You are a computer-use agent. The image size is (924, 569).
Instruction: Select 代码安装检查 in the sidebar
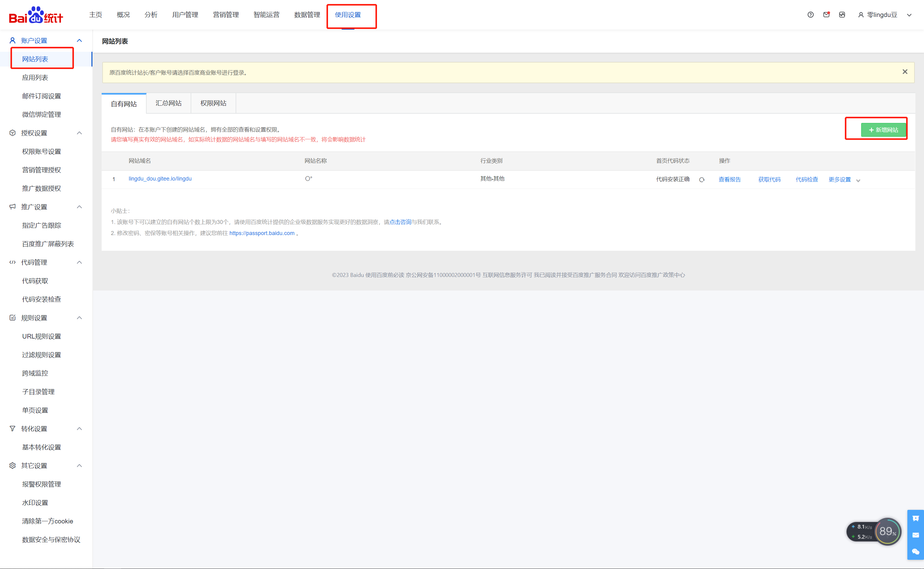tap(41, 299)
